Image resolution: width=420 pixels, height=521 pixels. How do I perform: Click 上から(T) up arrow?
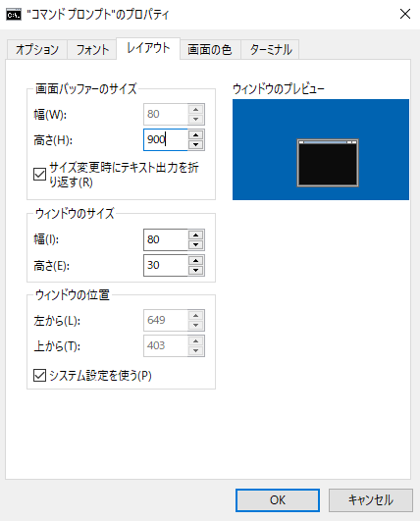[x=196, y=340]
